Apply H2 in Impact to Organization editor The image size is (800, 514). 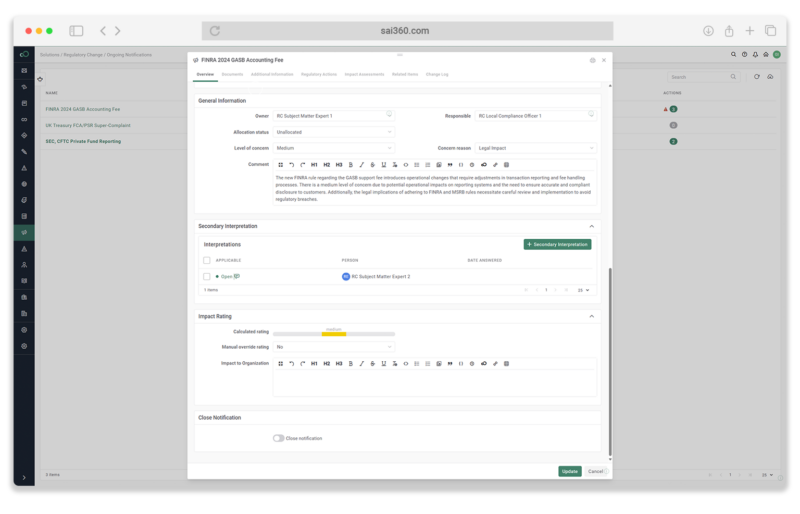click(x=327, y=364)
